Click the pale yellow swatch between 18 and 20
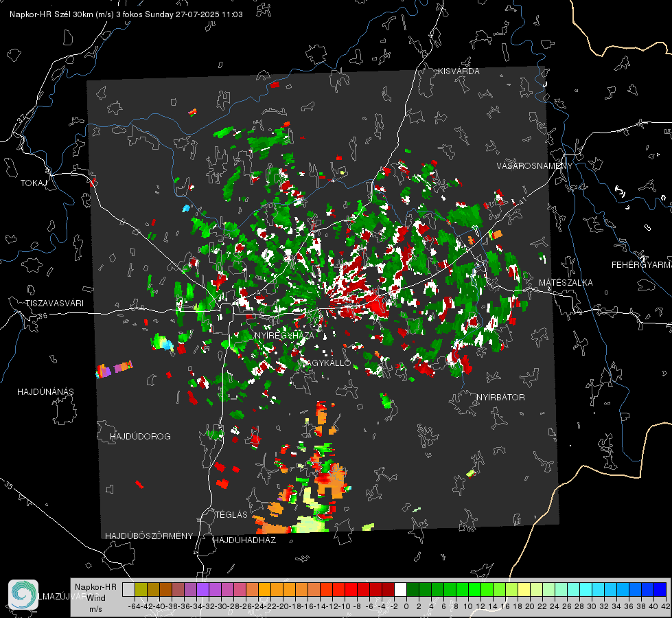The height and width of the screenshot is (618, 672). tap(524, 589)
